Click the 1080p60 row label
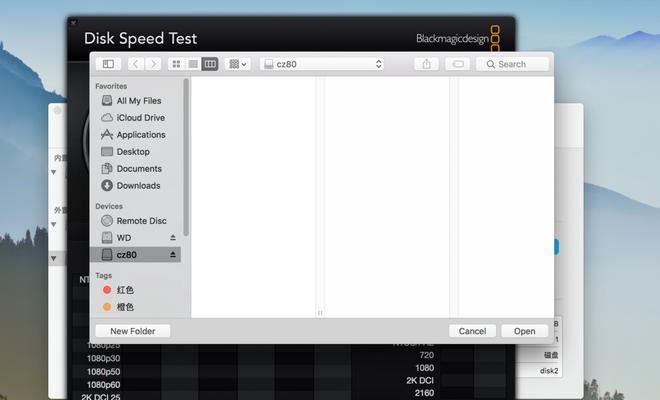660x400 pixels. (103, 385)
